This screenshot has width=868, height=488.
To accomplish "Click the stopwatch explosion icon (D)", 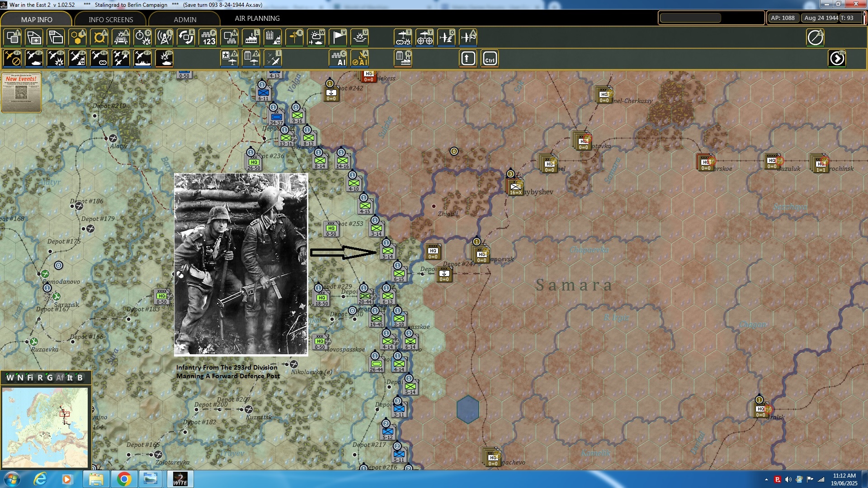I will (x=143, y=38).
